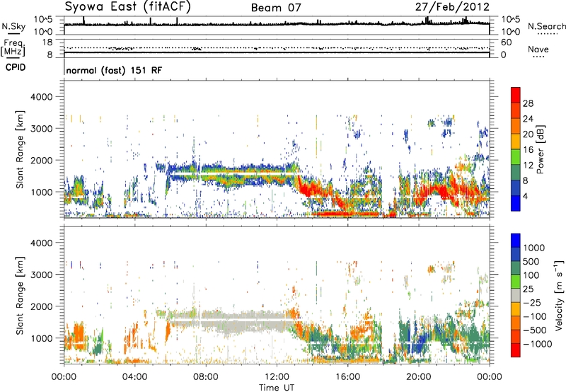Click '4000' tick on power panel
Screen dimensions: 566x392
coord(41,97)
